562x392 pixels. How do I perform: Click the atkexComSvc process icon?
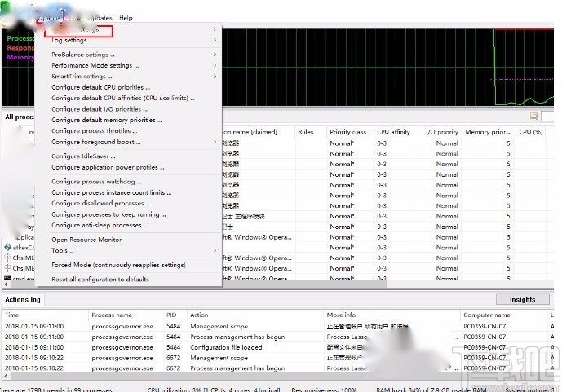(x=8, y=247)
